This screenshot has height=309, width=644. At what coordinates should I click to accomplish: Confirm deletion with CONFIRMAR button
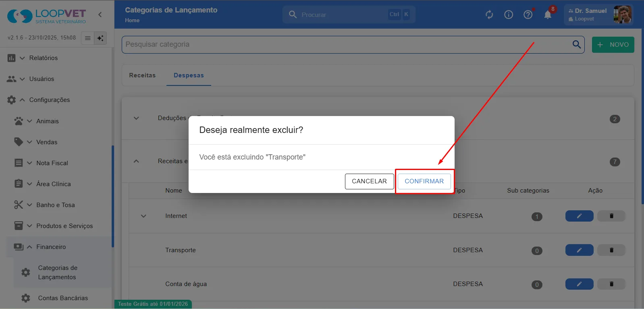point(424,181)
